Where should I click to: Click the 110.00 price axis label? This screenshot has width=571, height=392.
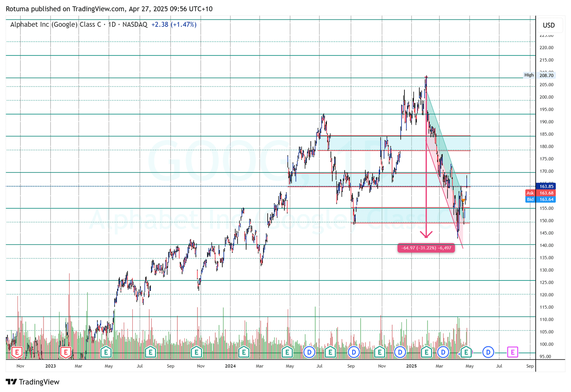tap(546, 319)
